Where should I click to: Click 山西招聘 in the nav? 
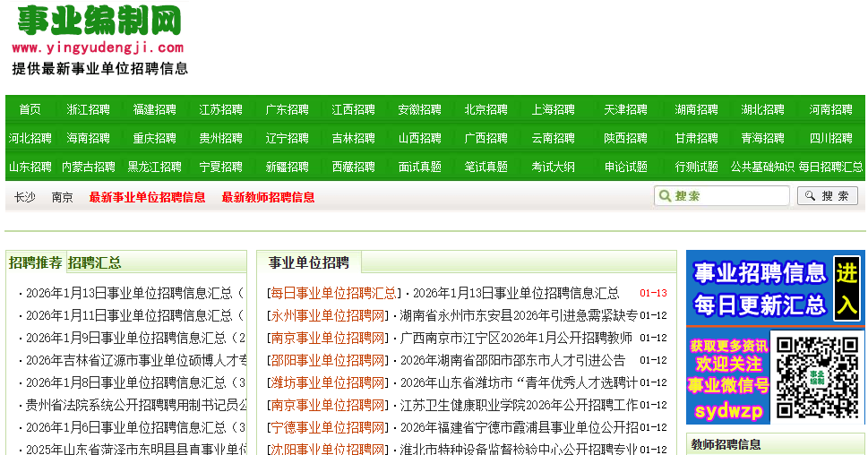pos(419,139)
